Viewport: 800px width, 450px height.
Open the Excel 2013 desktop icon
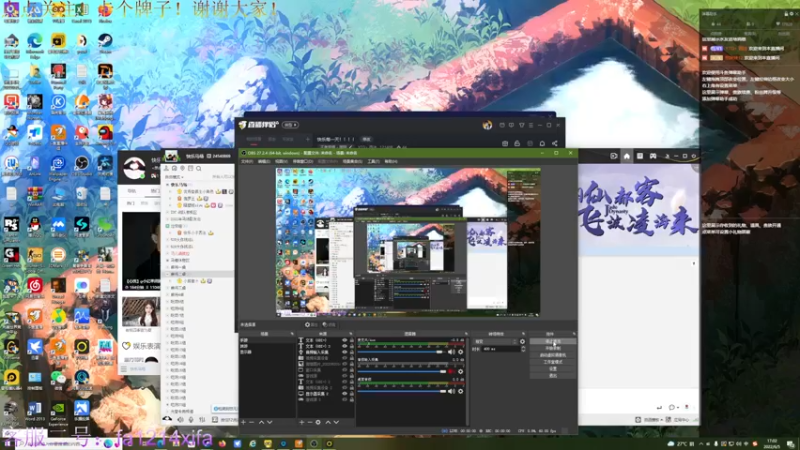(x=82, y=12)
